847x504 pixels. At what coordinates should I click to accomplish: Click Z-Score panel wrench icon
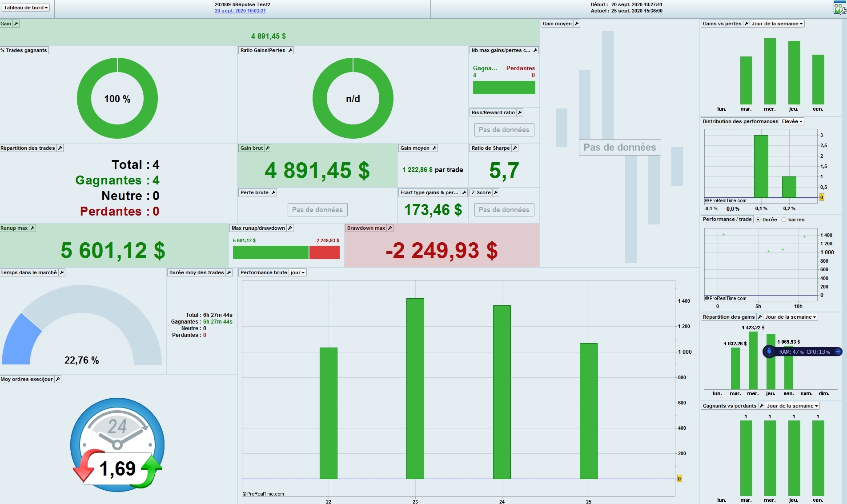(496, 192)
